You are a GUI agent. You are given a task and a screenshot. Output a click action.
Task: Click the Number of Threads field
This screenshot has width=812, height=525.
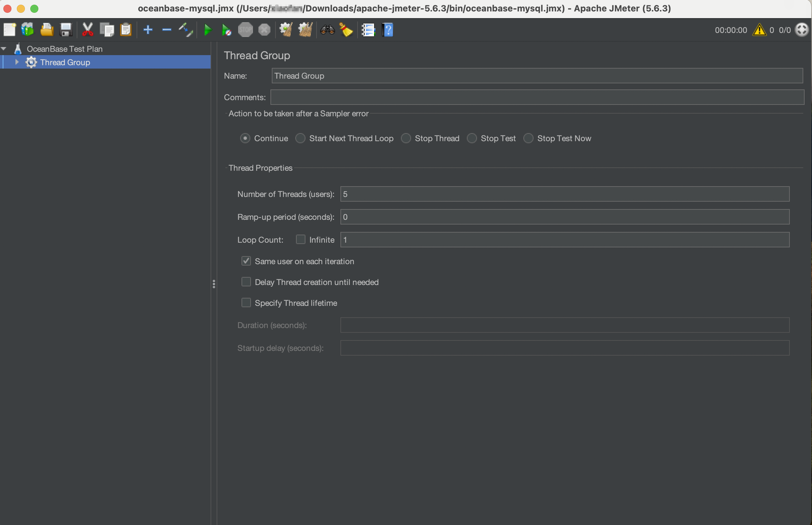pyautogui.click(x=565, y=194)
